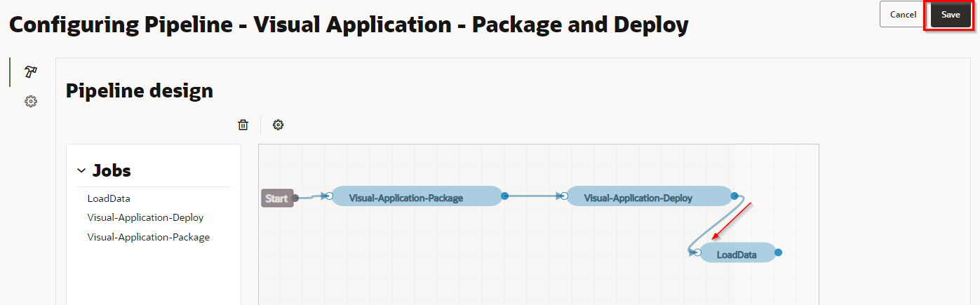
Task: Click the LoadData node's output port
Action: [x=778, y=252]
